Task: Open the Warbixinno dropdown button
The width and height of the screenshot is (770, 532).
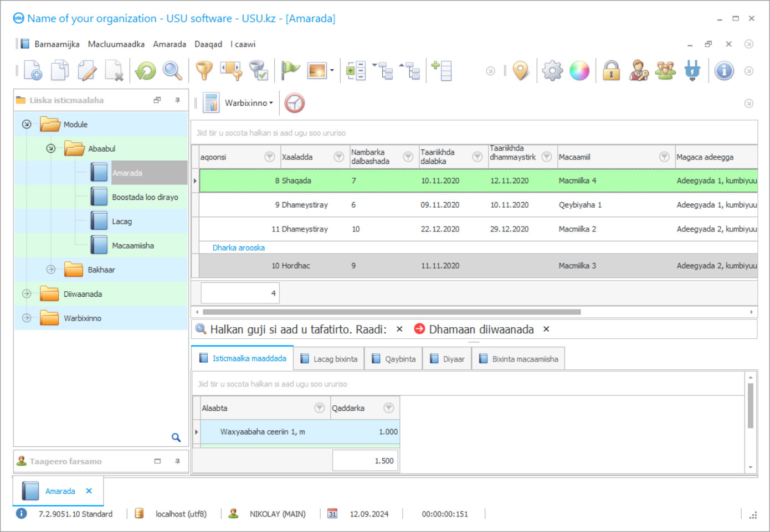Action: pos(249,103)
